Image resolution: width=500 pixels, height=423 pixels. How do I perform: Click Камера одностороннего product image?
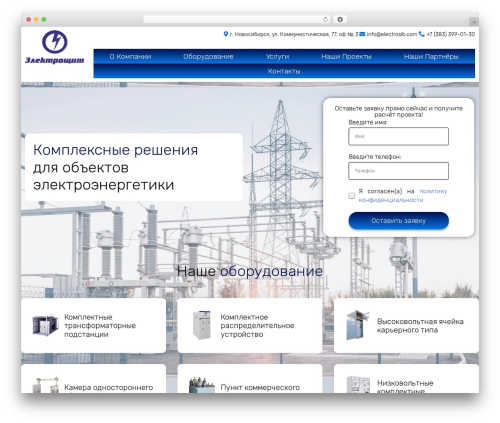(x=46, y=385)
